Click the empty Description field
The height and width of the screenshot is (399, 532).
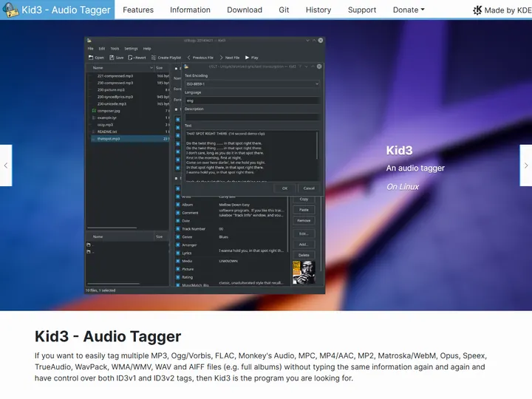[252, 117]
